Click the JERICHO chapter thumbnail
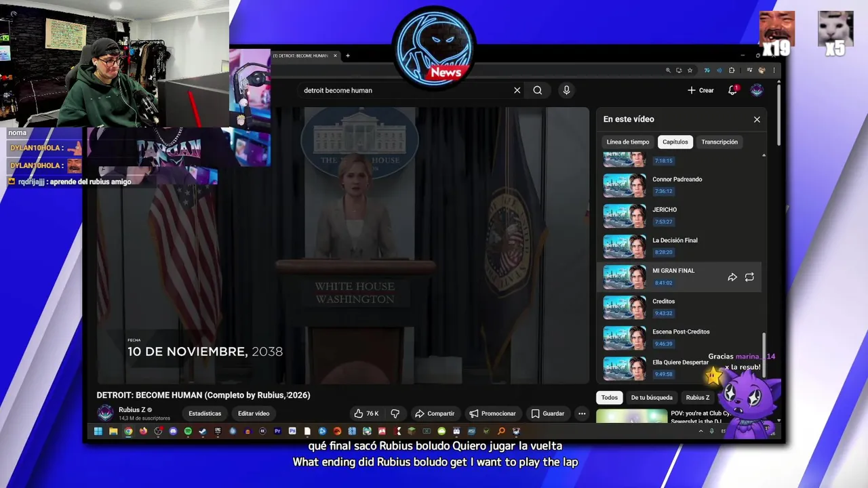Viewport: 868px width, 488px height. pos(625,216)
